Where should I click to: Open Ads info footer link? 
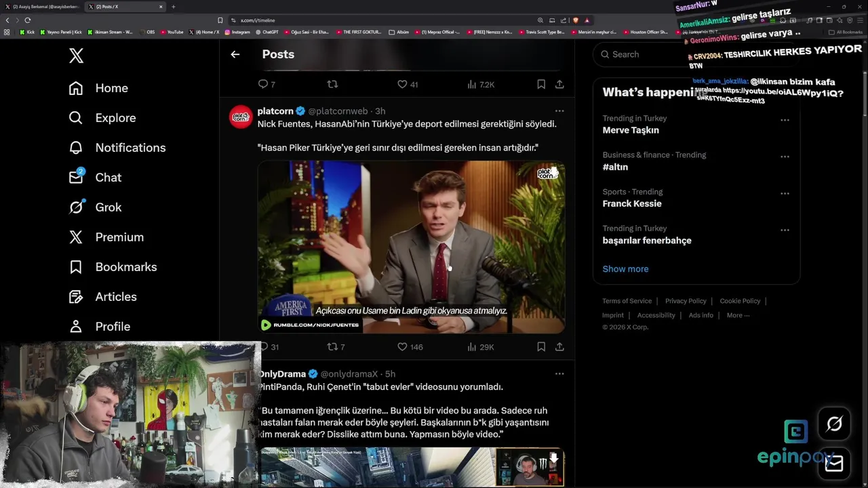click(x=701, y=315)
